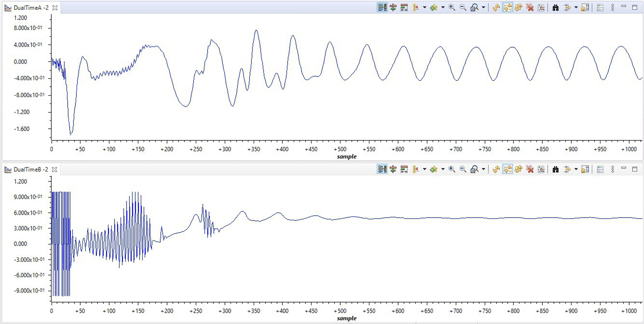Click the green plus-star add cursor icon on DualTimeA

point(434,8)
